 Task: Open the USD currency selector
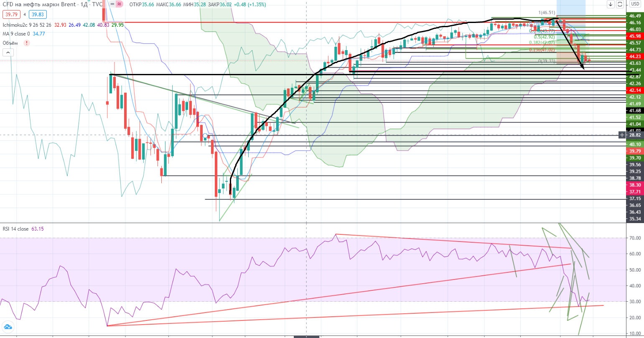coord(635,4)
